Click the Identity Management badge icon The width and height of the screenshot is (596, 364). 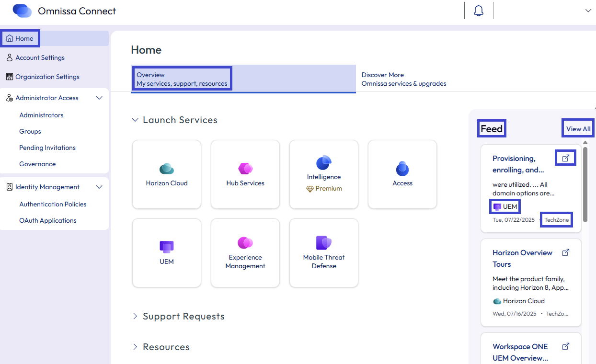tap(10, 187)
